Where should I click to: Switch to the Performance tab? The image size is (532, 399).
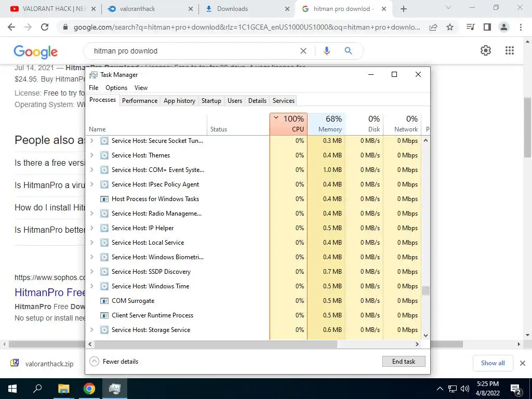pos(140,100)
